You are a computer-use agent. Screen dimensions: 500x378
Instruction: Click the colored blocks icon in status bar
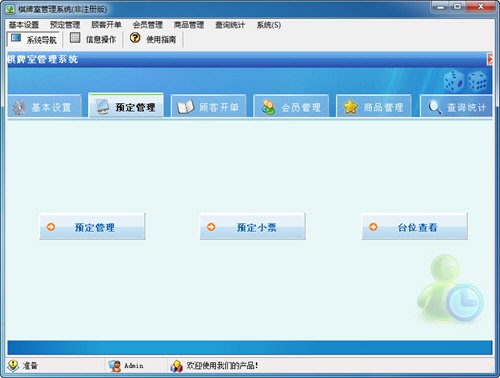[176, 366]
